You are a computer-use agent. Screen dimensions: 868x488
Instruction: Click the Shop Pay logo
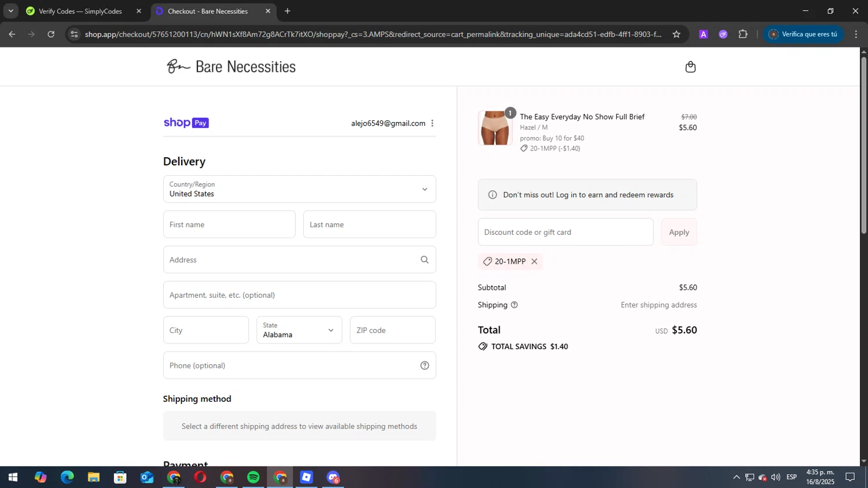coord(186,123)
